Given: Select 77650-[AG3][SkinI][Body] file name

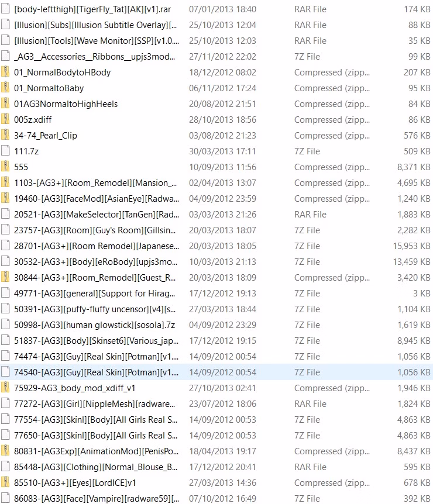Looking at the screenshot, I should (x=95, y=435).
